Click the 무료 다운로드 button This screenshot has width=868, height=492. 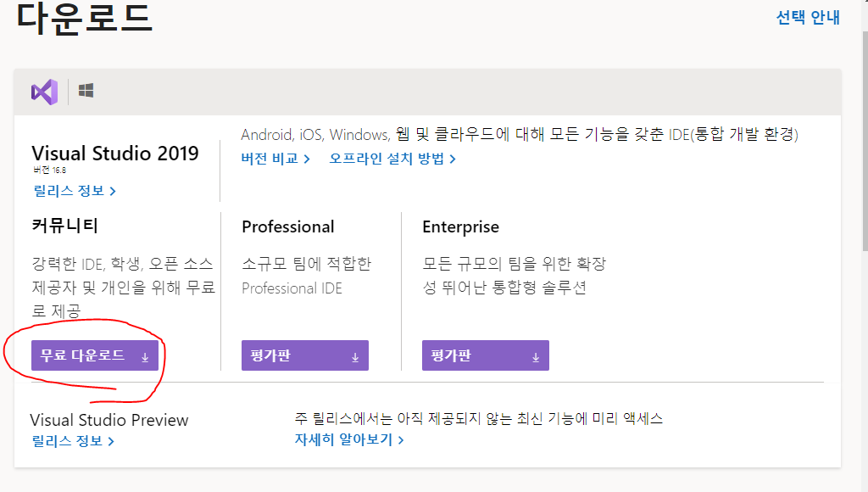tap(95, 355)
